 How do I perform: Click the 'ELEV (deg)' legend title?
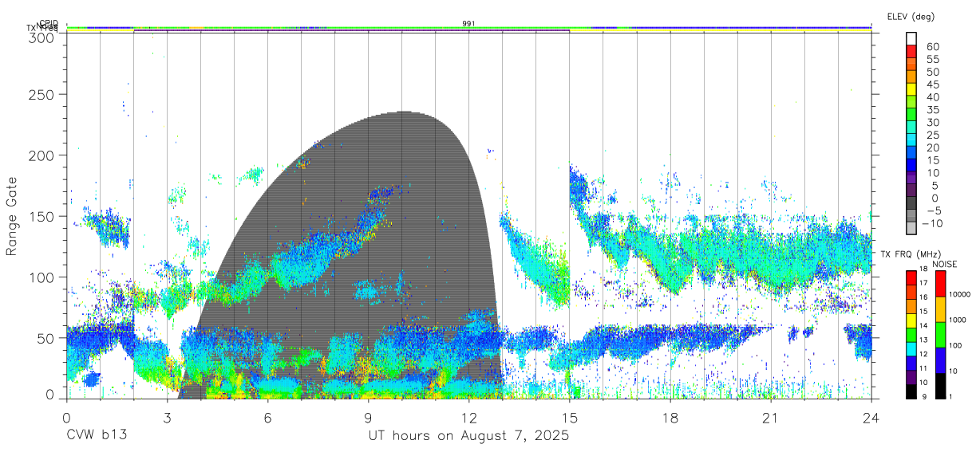(911, 16)
